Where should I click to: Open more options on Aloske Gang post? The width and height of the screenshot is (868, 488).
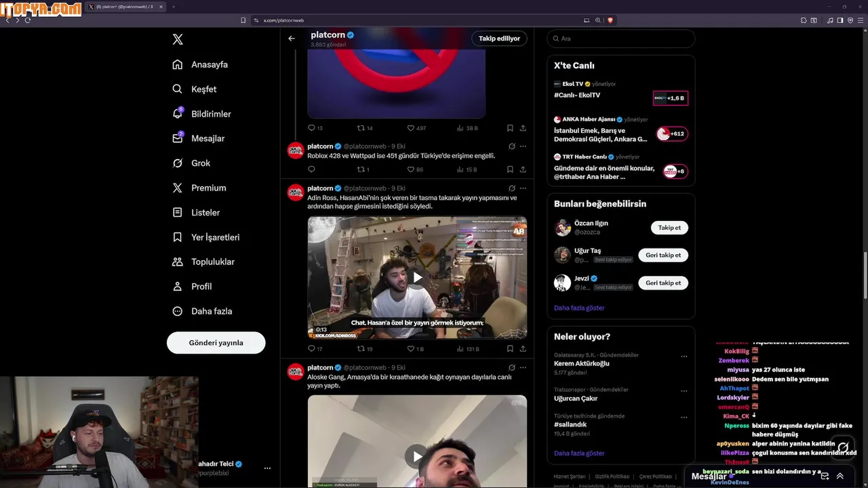[x=523, y=368]
